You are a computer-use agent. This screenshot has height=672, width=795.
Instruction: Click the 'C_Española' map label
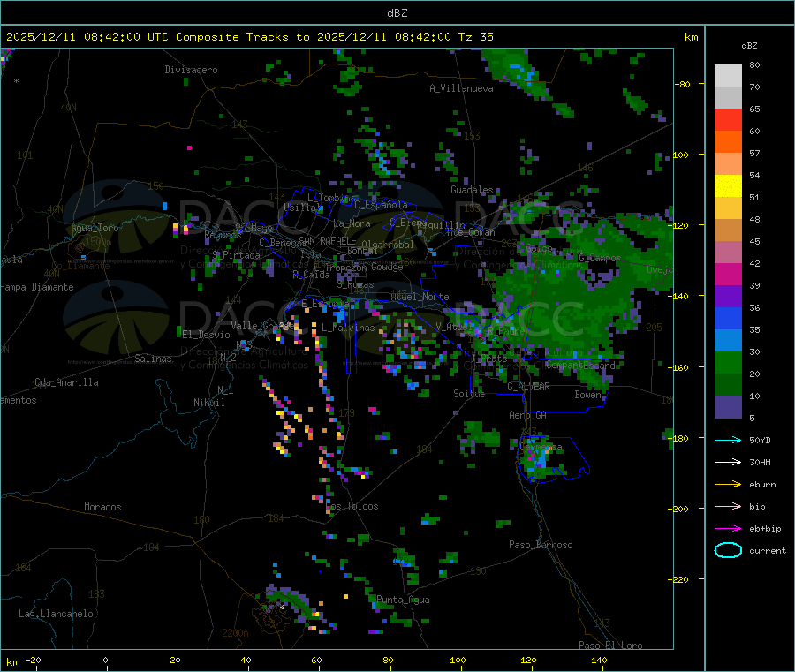pyautogui.click(x=381, y=205)
